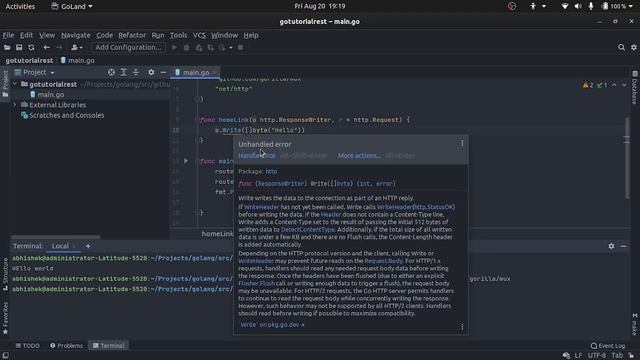Expand External Libraries node
Image resolution: width=640 pixels, height=360 pixels.
coord(15,105)
